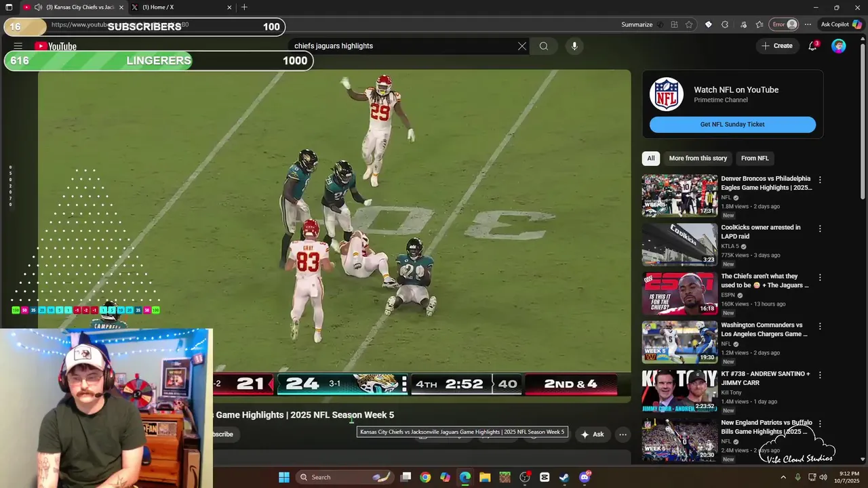Image resolution: width=868 pixels, height=488 pixels.
Task: Open the Edge shopping tag icon
Action: pyautogui.click(x=708, y=24)
